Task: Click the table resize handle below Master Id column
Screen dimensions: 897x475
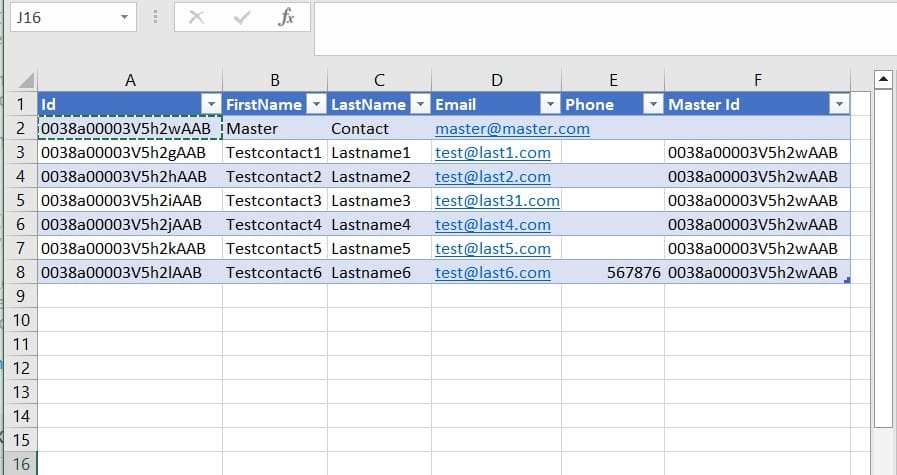Action: [x=847, y=282]
